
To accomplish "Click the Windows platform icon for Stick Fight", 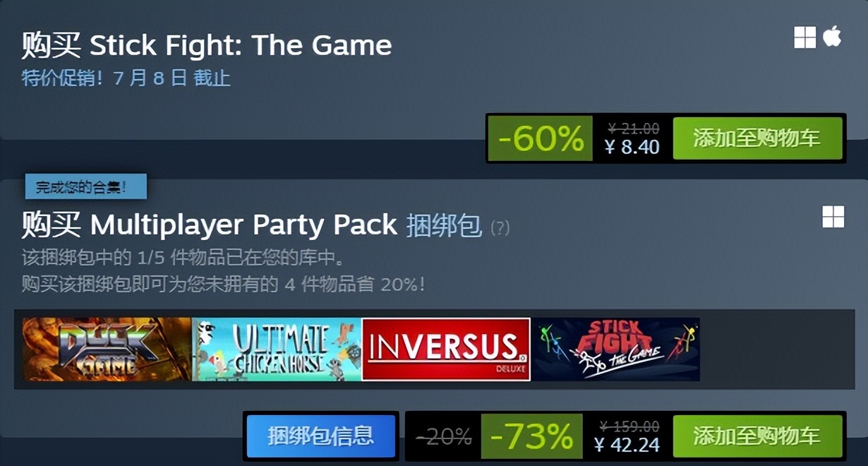I will coord(804,37).
